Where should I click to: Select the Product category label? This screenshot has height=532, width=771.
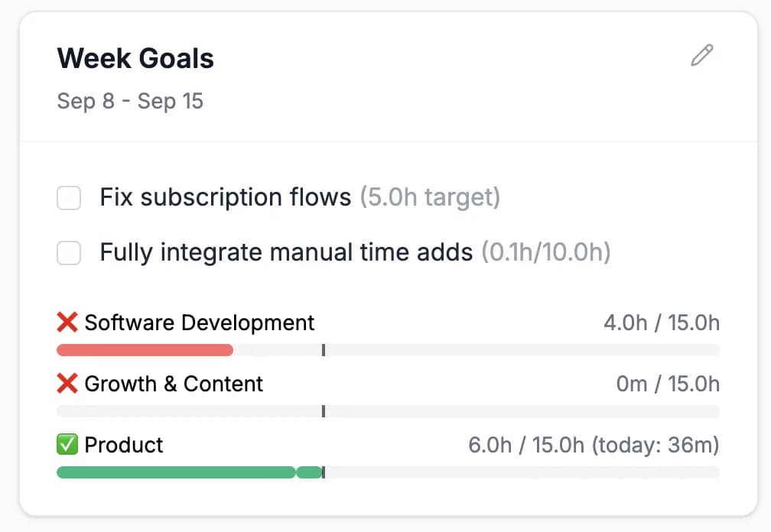click(124, 444)
